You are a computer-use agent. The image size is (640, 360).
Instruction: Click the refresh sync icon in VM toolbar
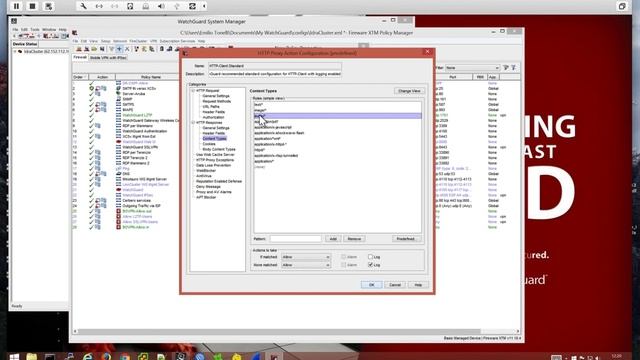coord(192,6)
